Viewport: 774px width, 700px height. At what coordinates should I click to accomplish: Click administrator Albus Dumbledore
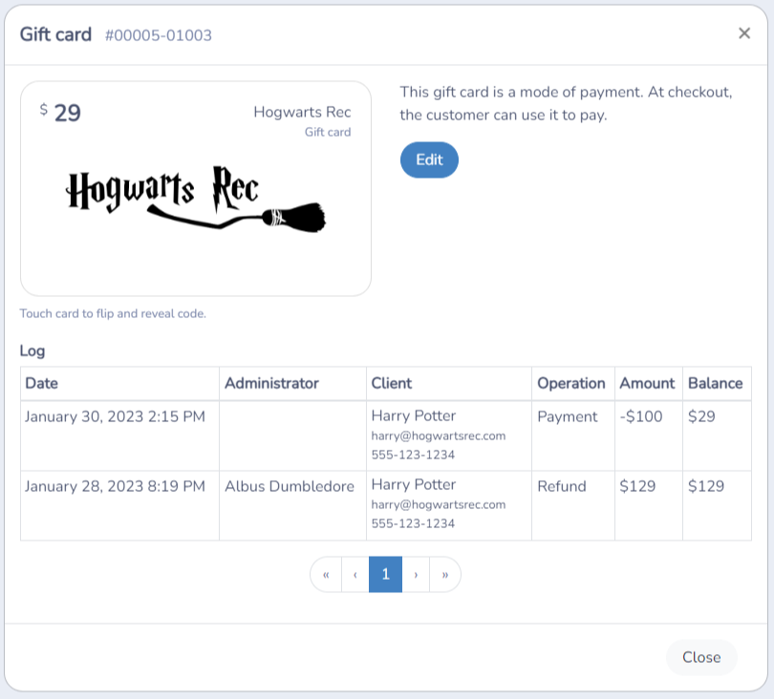click(290, 486)
